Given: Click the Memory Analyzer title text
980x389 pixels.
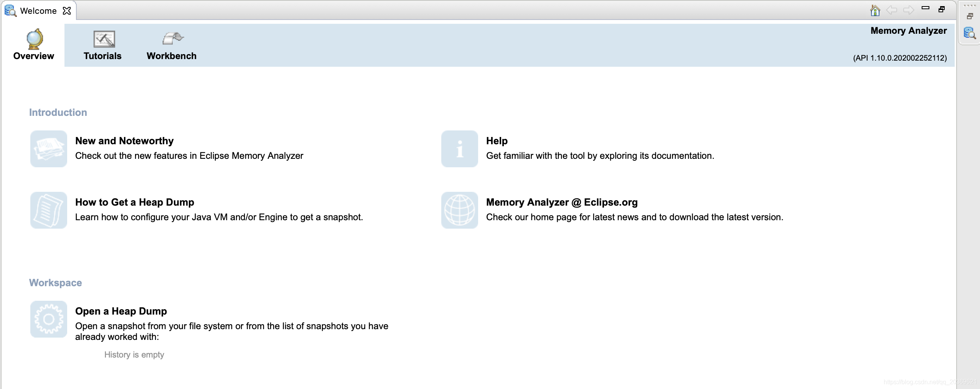Looking at the screenshot, I should [909, 31].
